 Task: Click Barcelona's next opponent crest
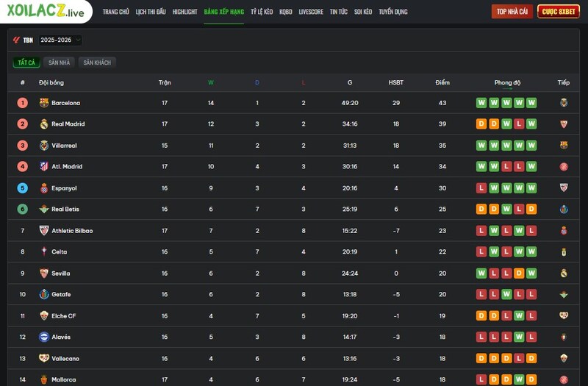[564, 103]
